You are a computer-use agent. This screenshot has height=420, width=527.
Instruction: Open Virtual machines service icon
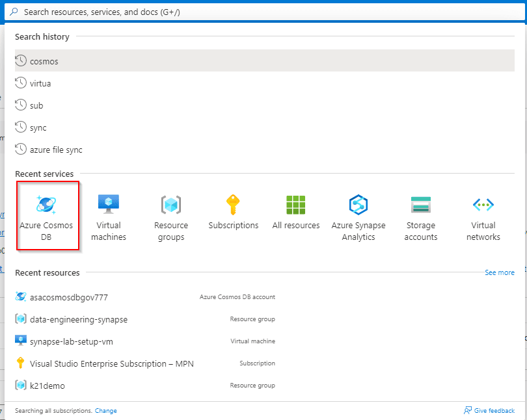pos(109,205)
